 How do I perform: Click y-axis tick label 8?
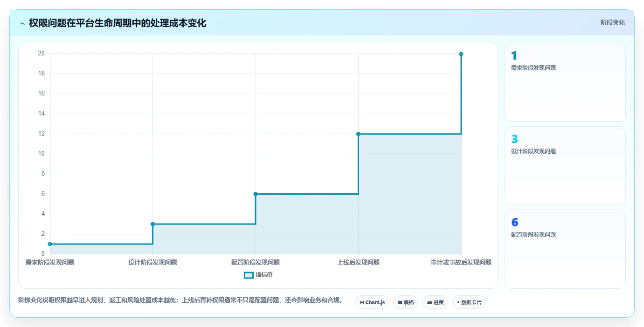tap(42, 174)
